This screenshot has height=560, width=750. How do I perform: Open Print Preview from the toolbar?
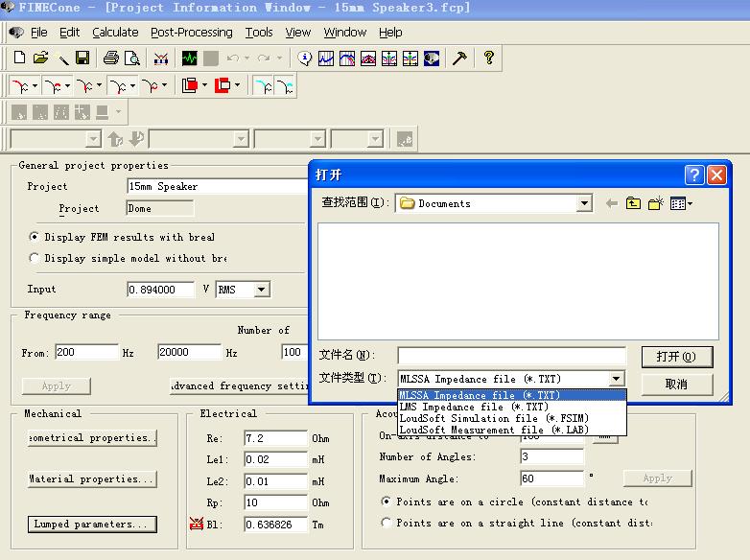click(x=130, y=58)
